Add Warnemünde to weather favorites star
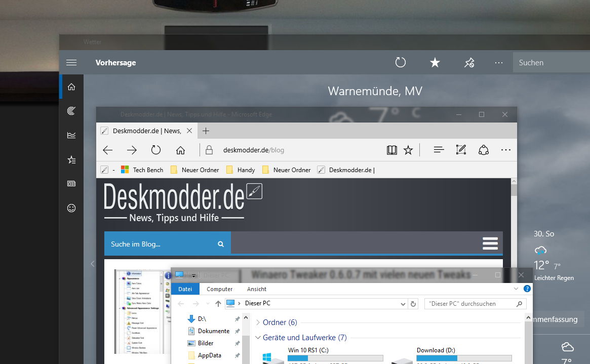This screenshot has height=364, width=590. [435, 62]
